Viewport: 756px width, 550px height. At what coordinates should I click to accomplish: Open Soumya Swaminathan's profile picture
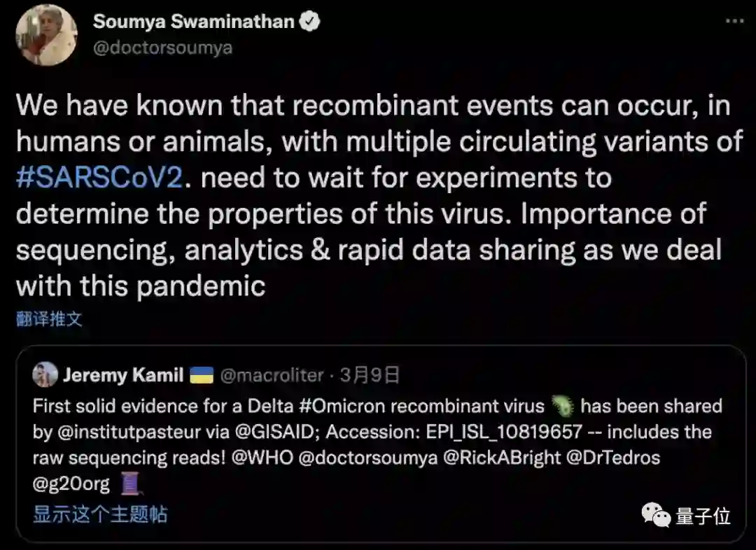46,35
